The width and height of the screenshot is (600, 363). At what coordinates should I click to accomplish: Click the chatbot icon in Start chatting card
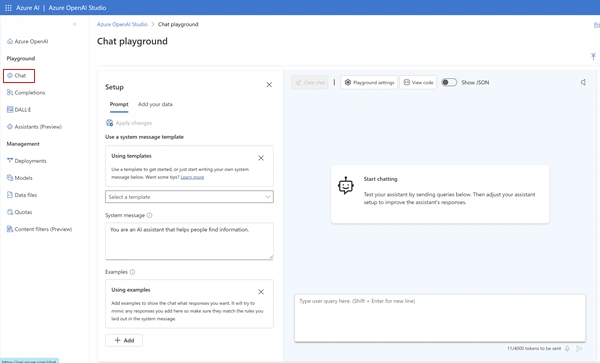click(x=346, y=186)
